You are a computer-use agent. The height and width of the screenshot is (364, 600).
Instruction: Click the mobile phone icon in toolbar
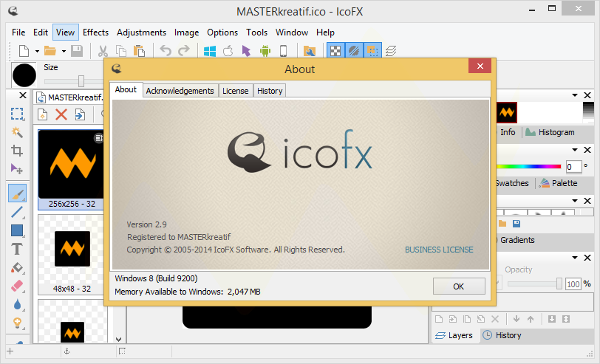coord(284,51)
